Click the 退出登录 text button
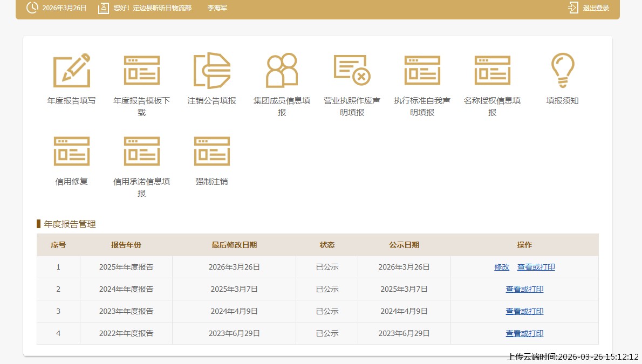642x364 pixels. pyautogui.click(x=596, y=8)
